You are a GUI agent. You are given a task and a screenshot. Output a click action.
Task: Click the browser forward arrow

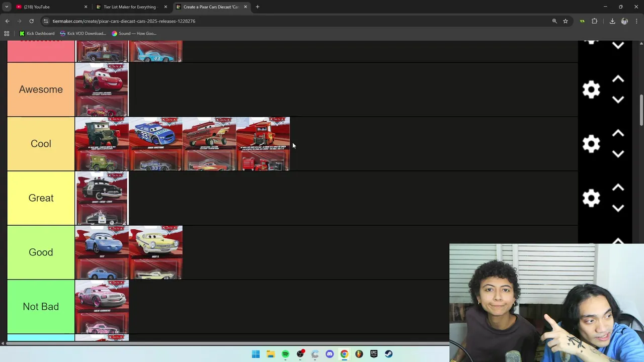coord(19,21)
